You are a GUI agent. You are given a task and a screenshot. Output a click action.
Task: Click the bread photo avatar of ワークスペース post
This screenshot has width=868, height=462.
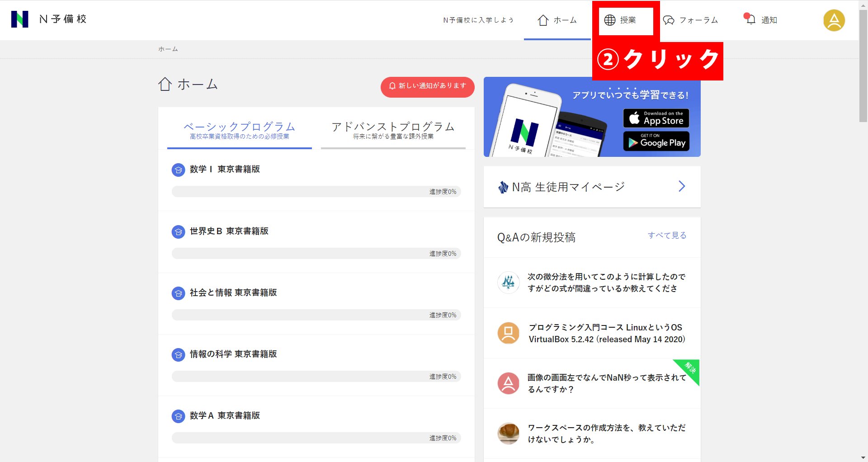click(x=509, y=434)
